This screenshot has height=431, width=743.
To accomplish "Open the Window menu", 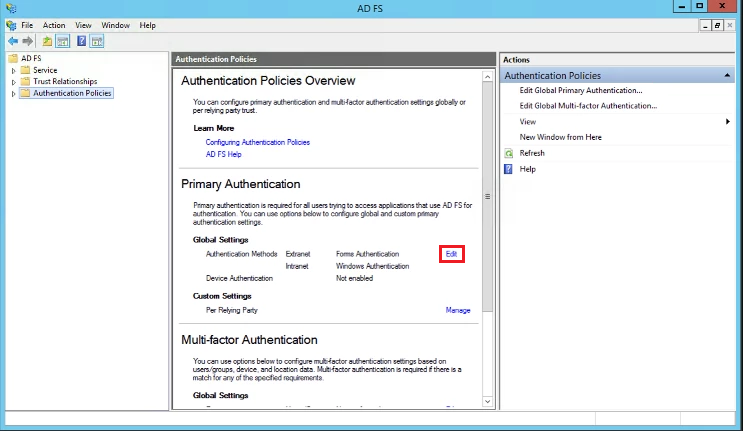I will click(115, 25).
